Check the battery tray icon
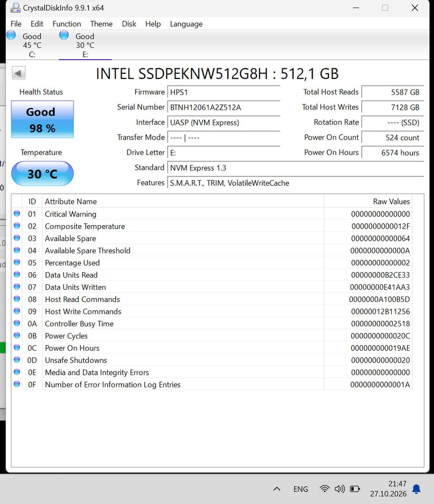The width and height of the screenshot is (434, 504). click(355, 489)
